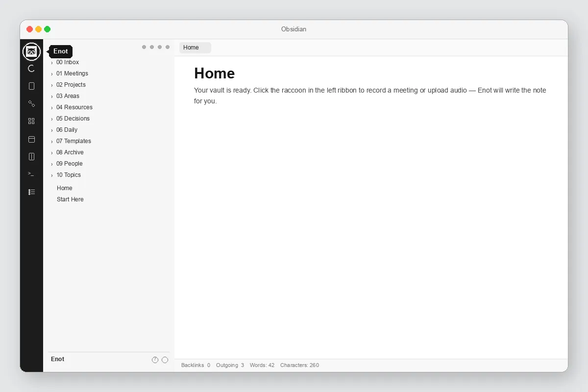The image size is (588, 392).
Task: Click Characters: 260 in the status bar
Action: coord(299,365)
